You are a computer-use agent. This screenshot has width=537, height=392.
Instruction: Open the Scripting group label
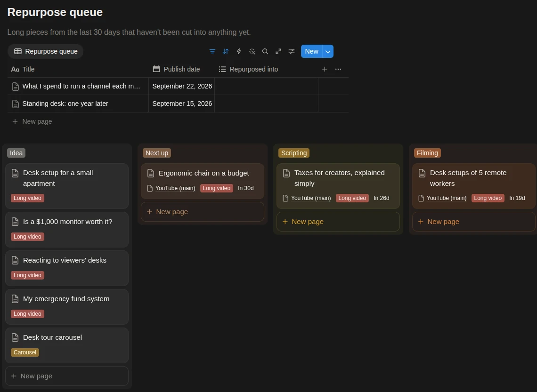point(294,153)
